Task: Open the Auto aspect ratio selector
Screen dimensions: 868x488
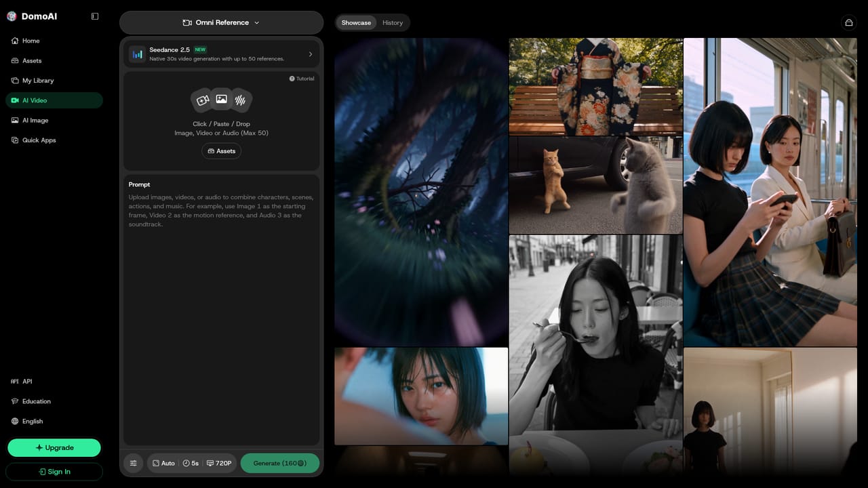Action: click(x=163, y=463)
